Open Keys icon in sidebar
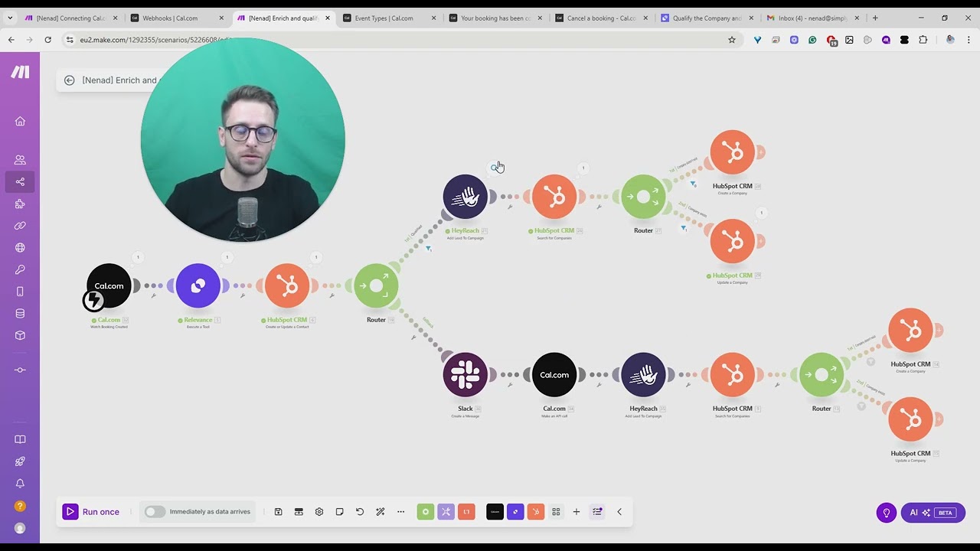Screen dimensions: 980x551 20,269
